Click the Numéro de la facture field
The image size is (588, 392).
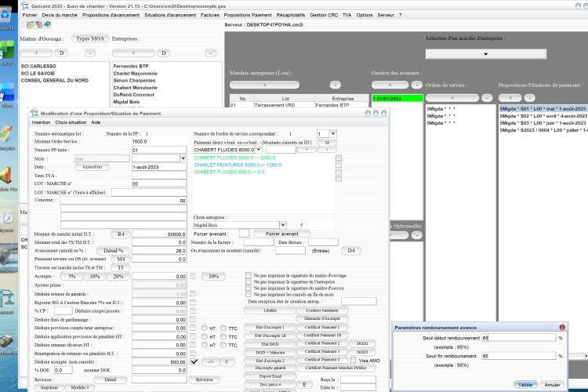pos(259,242)
